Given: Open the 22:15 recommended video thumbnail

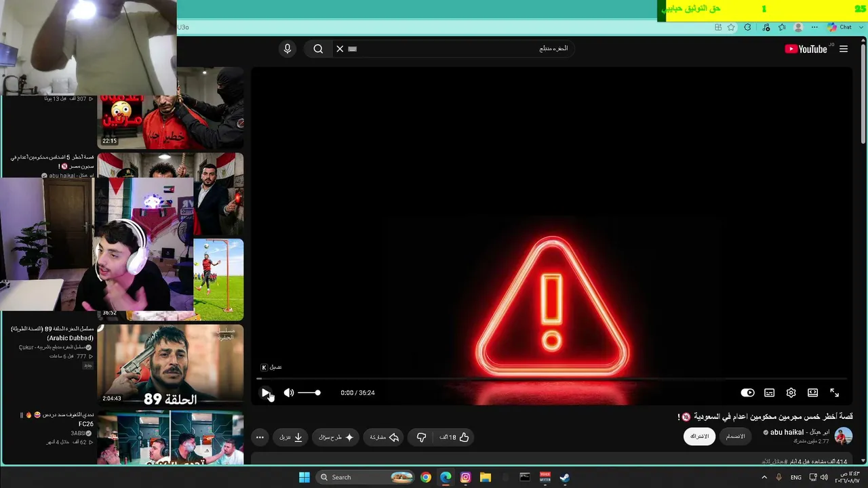Looking at the screenshot, I should point(170,108).
